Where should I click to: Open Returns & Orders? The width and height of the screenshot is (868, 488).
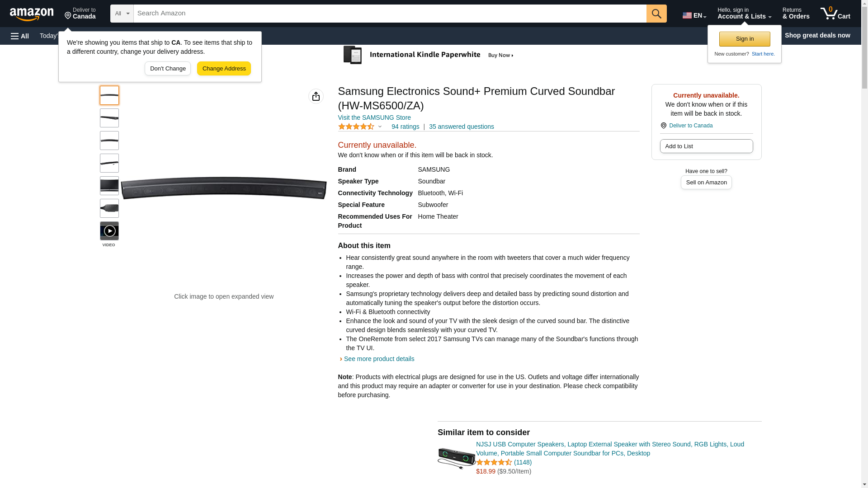796,14
